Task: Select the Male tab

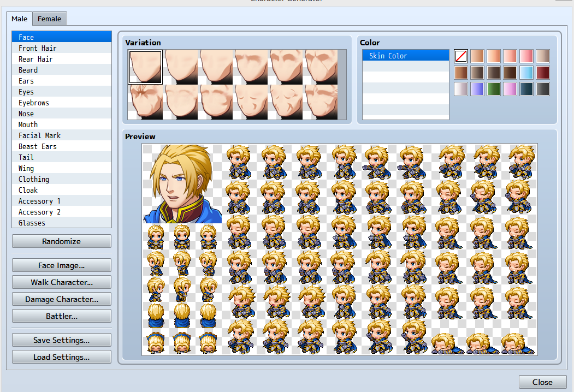Action: [20, 19]
